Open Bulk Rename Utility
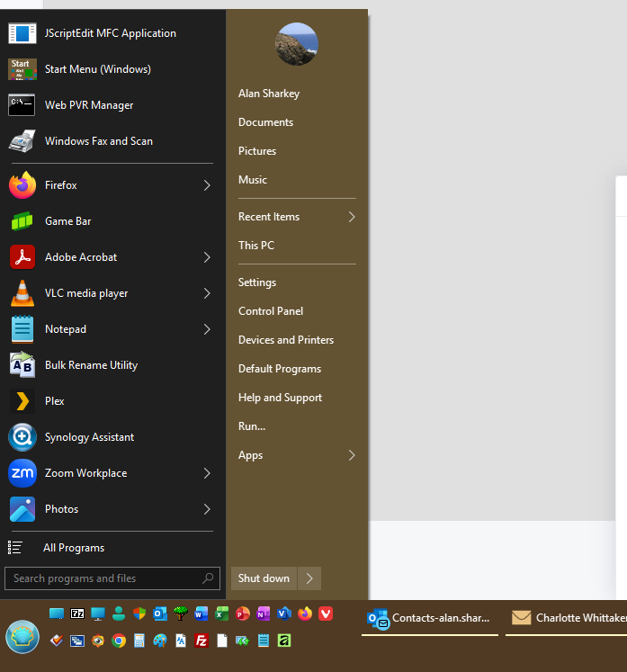The height and width of the screenshot is (672, 627). (x=91, y=365)
